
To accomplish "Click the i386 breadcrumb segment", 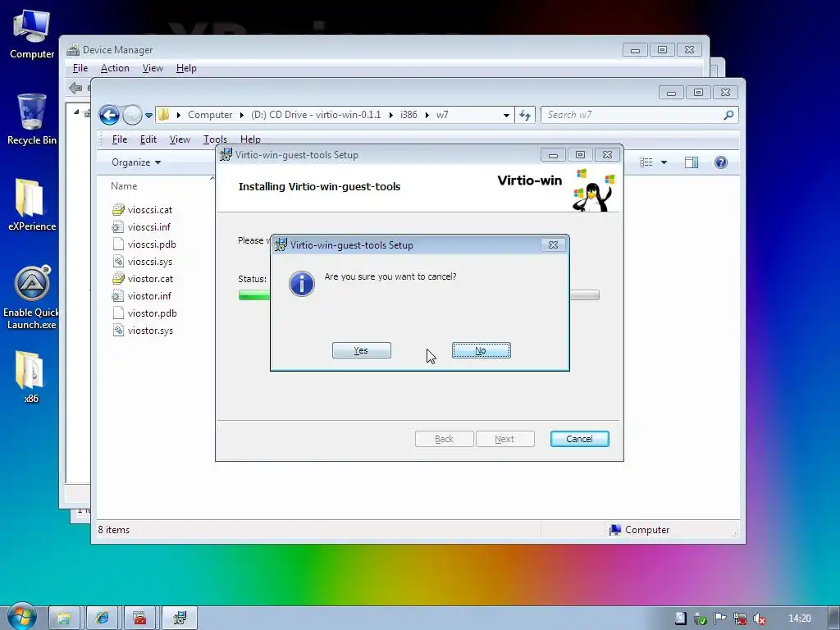I will [409, 115].
